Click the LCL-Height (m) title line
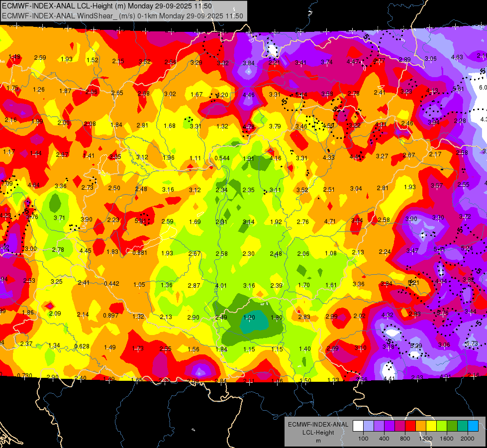 click(x=107, y=6)
